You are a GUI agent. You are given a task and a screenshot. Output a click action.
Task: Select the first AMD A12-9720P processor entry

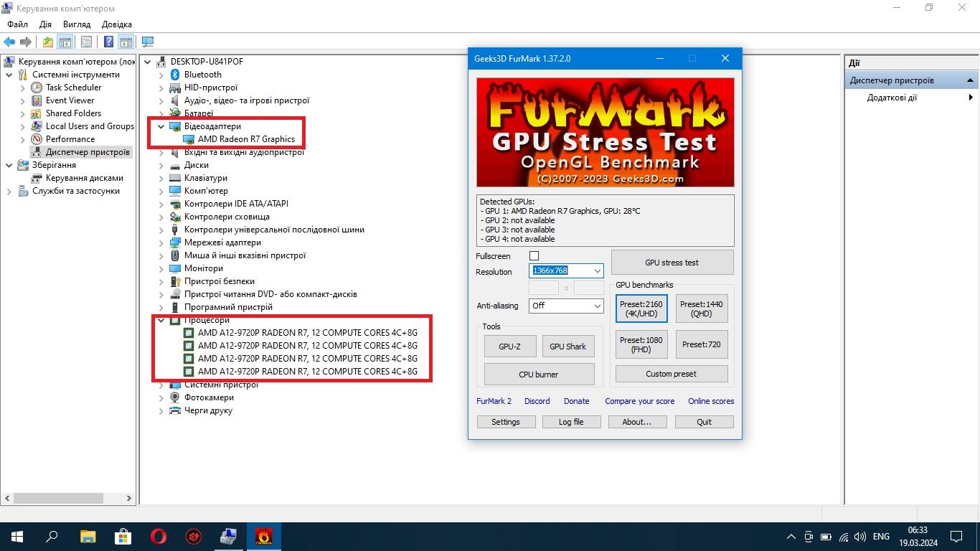click(307, 333)
